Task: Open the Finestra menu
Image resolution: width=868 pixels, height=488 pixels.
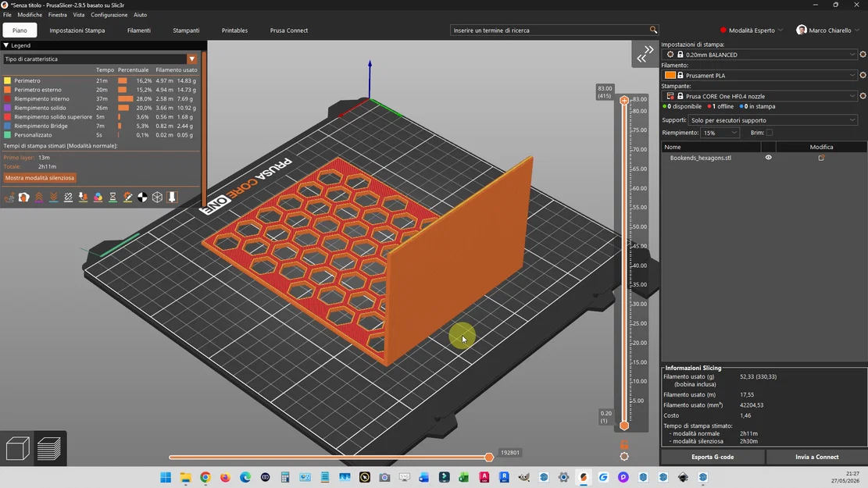Action: coord(58,15)
